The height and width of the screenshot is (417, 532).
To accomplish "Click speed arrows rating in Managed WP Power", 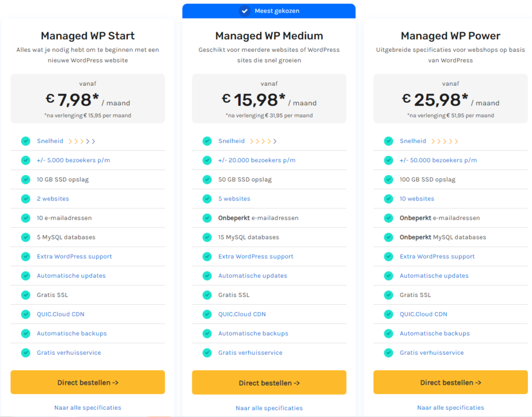I will point(445,141).
